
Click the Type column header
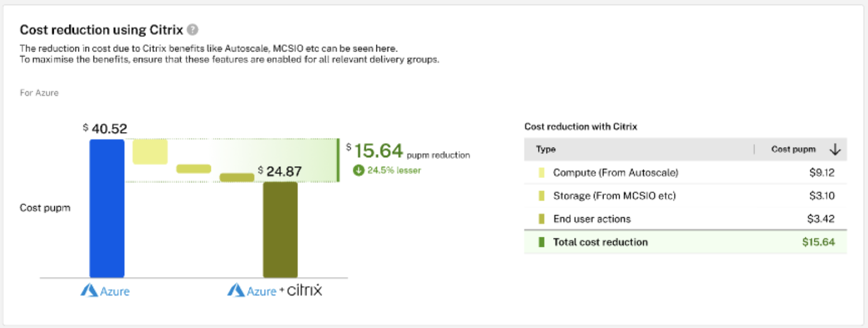pyautogui.click(x=546, y=149)
